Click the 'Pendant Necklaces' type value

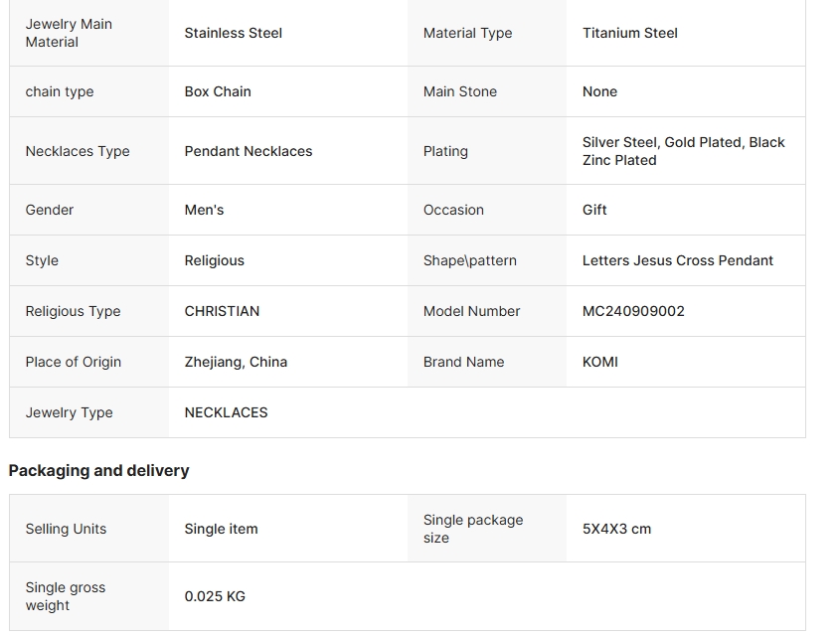249,151
